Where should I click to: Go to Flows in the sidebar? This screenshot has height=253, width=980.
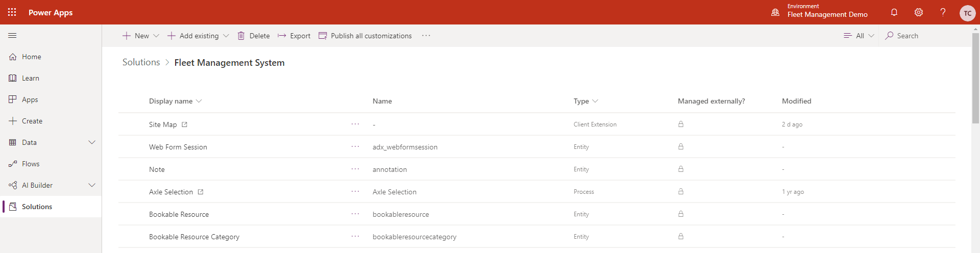click(31, 164)
